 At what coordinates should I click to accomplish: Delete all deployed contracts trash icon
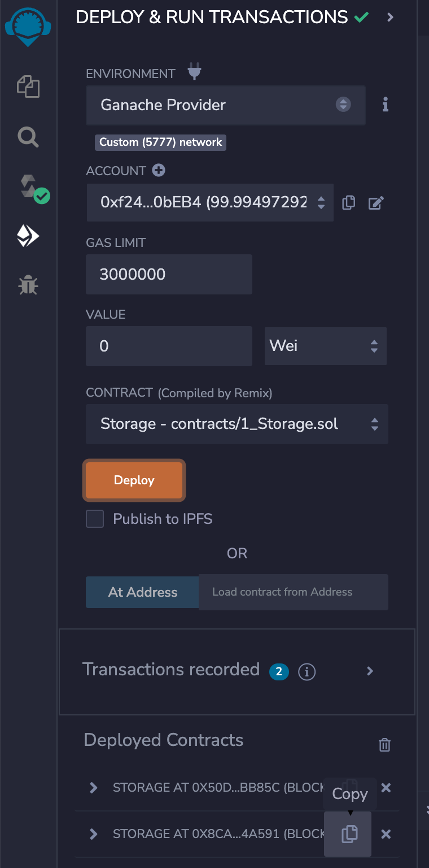(x=384, y=745)
